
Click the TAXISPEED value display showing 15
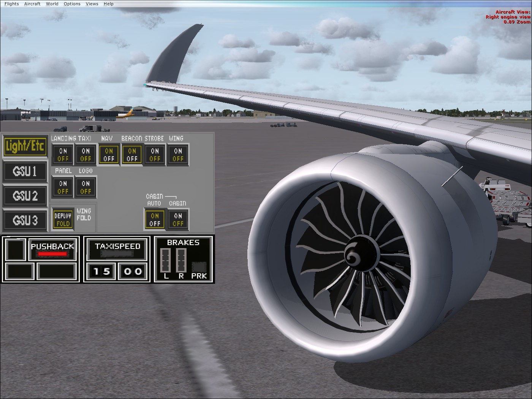click(100, 271)
